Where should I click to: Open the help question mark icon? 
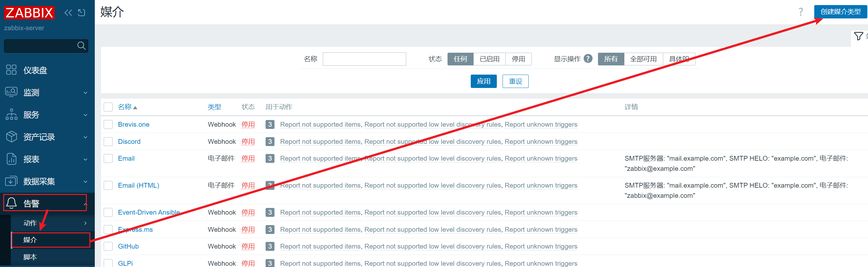click(x=801, y=12)
